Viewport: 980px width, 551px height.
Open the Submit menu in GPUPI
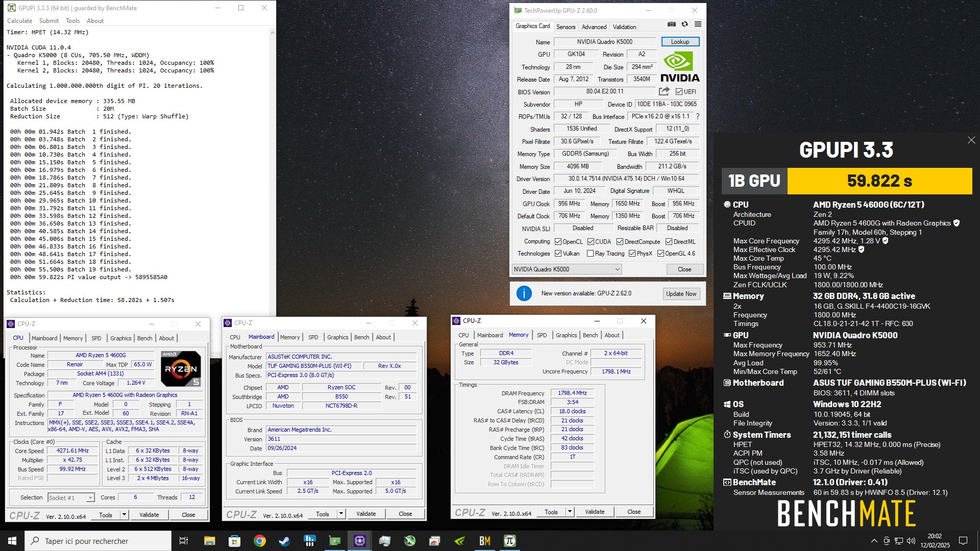[49, 21]
